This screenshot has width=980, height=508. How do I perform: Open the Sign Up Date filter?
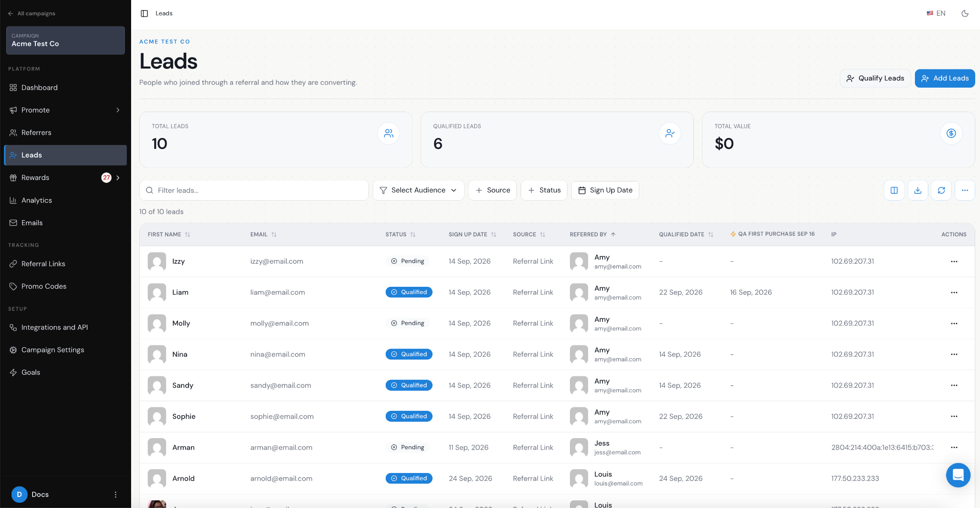605,191
